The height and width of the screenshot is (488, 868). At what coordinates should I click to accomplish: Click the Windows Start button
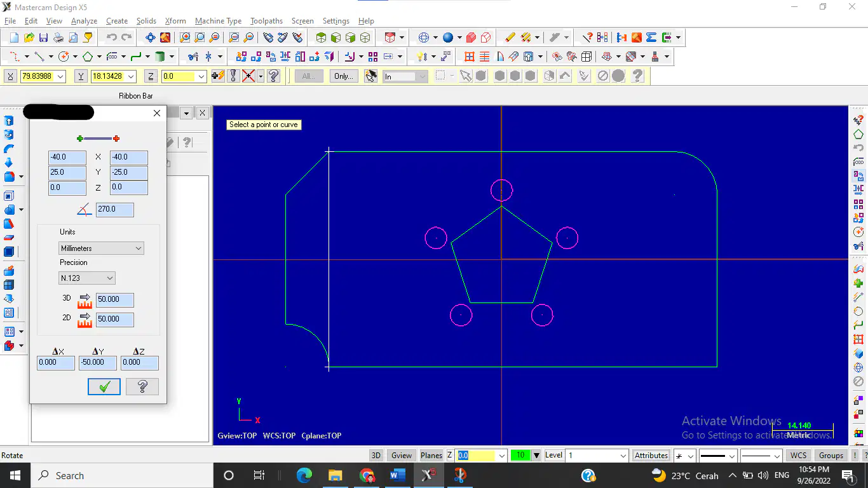pyautogui.click(x=14, y=475)
